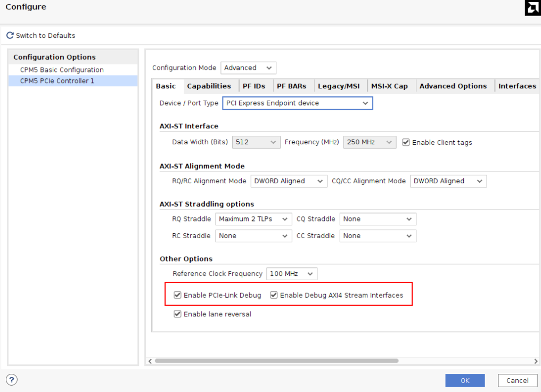Open the RQ/RC Alignment Mode dropdown

pos(288,181)
